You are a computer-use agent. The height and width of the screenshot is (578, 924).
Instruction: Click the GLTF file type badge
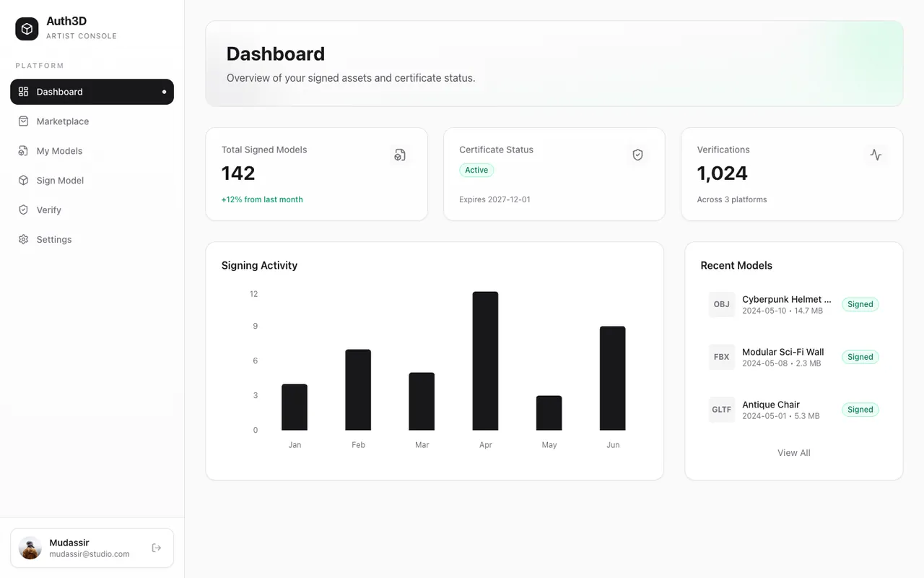click(x=722, y=410)
